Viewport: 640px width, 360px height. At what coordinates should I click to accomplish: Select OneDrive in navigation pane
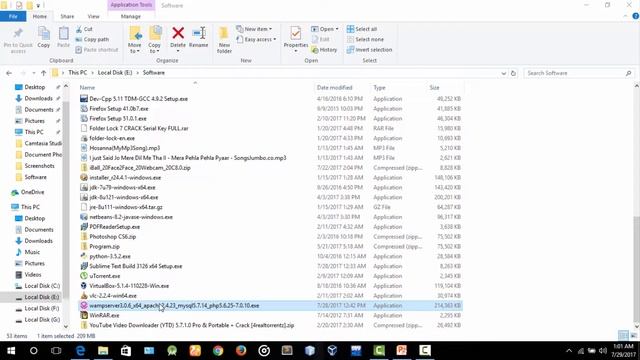point(32,192)
